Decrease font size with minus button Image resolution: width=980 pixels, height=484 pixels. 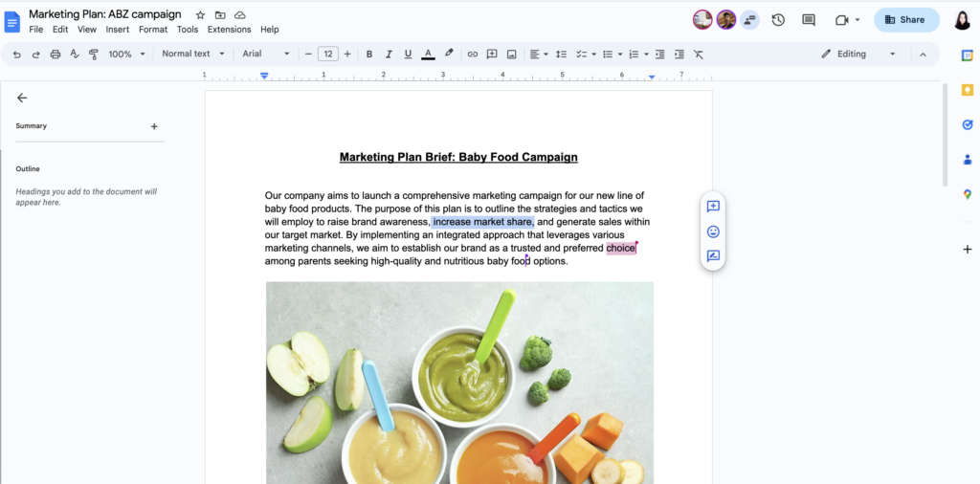308,55
